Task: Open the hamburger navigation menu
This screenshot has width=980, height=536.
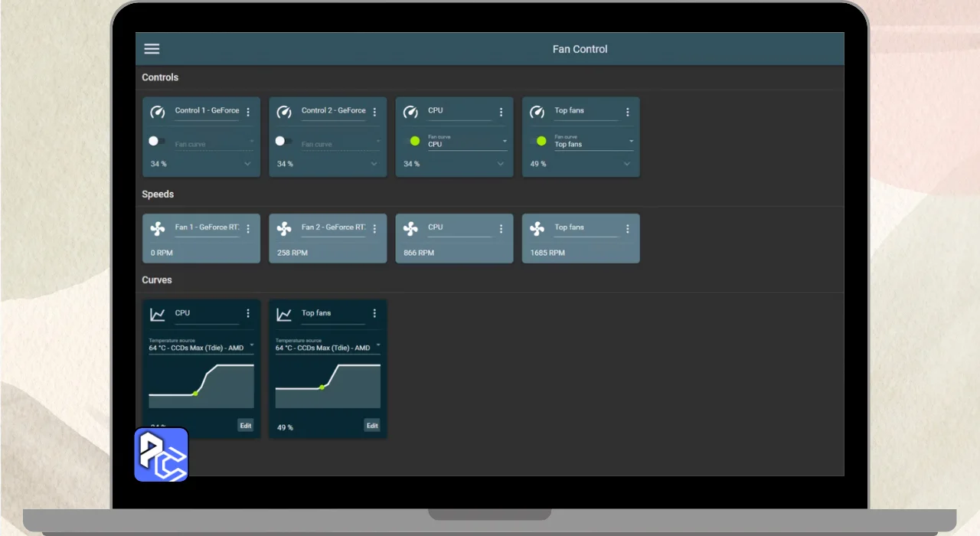Action: pos(152,49)
